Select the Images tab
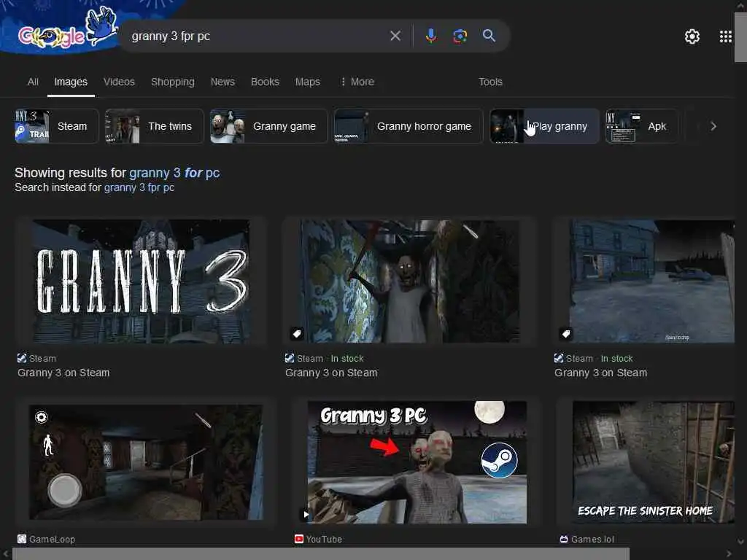 click(71, 82)
